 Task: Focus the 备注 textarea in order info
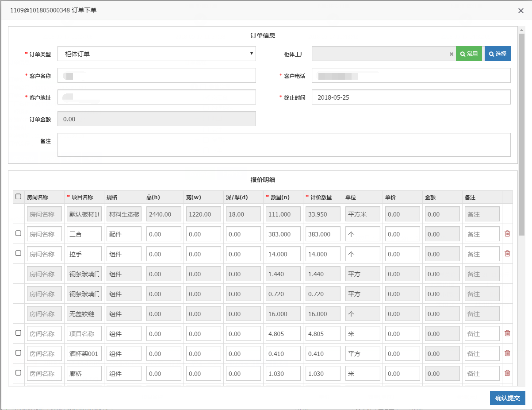283,145
